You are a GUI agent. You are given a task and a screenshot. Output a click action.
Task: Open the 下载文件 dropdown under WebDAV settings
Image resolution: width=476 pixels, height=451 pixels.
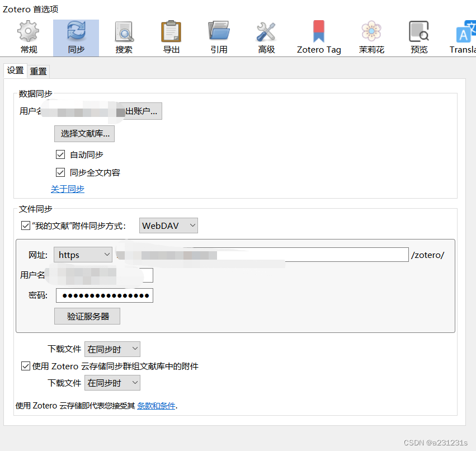(112, 349)
